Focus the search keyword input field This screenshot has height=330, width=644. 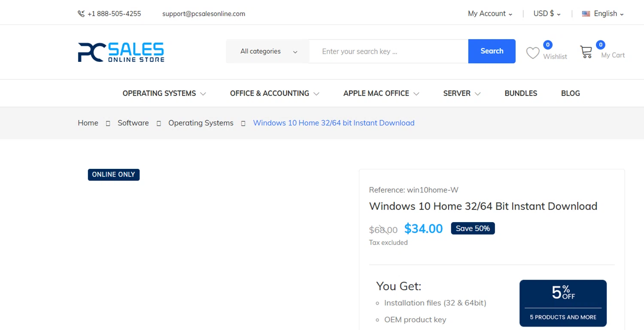(389, 51)
